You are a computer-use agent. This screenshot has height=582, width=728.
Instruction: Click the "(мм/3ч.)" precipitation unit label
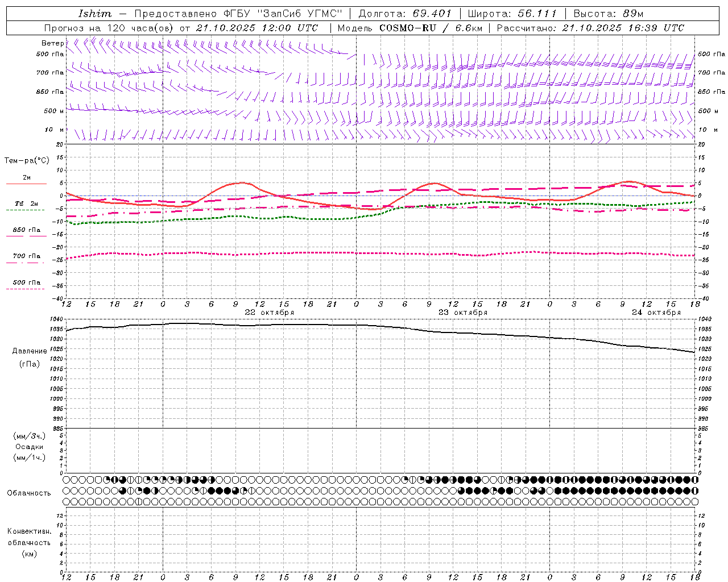pyautogui.click(x=30, y=436)
